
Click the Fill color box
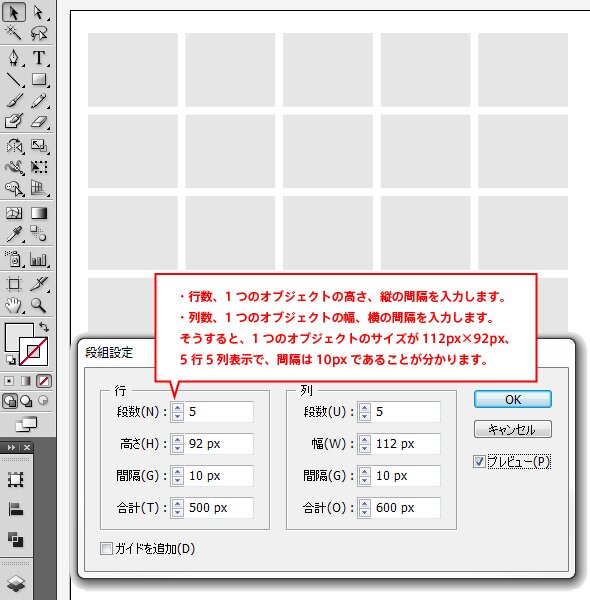(x=13, y=333)
